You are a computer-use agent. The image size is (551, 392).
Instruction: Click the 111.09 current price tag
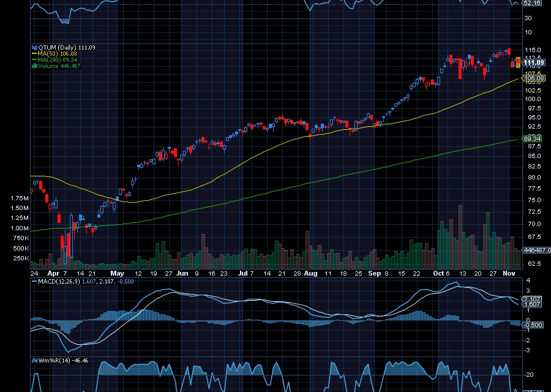pos(534,62)
